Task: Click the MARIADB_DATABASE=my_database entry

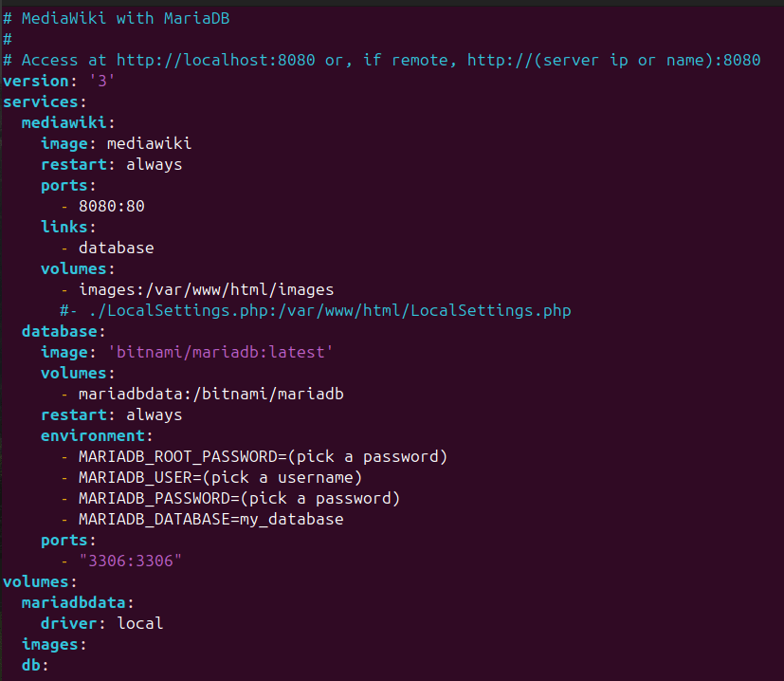Action: (x=210, y=519)
